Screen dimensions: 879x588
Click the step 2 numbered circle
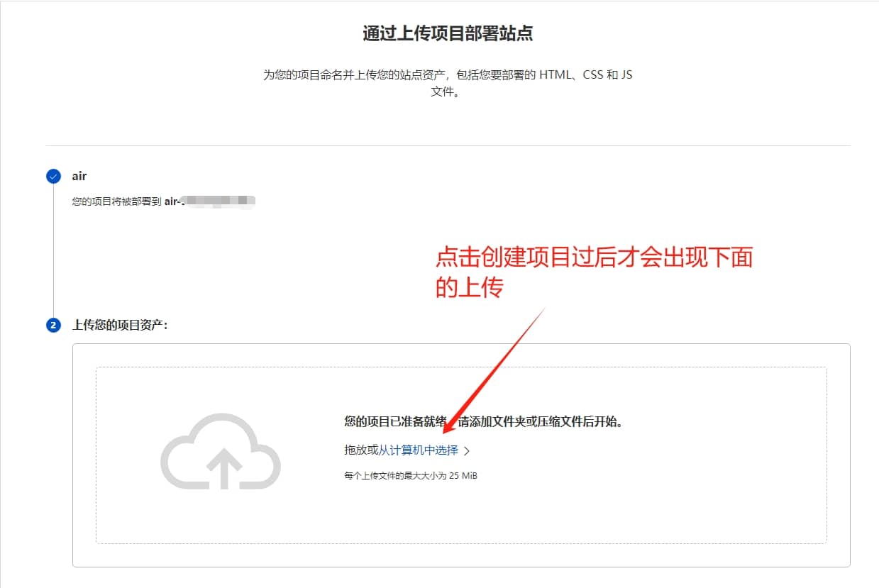point(53,326)
